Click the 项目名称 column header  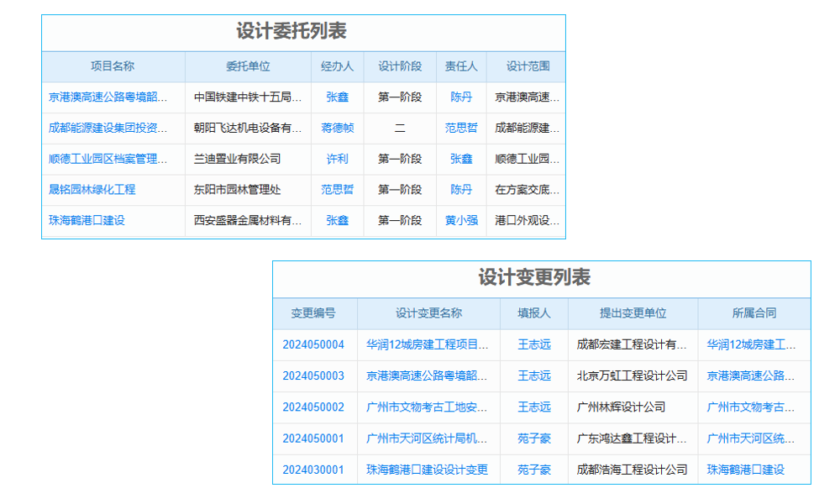113,66
